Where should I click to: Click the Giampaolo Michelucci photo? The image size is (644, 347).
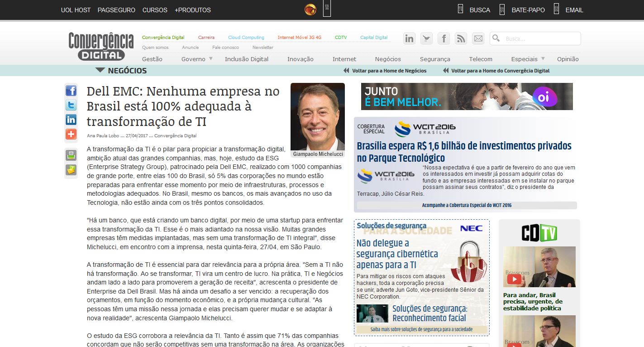coord(318,116)
